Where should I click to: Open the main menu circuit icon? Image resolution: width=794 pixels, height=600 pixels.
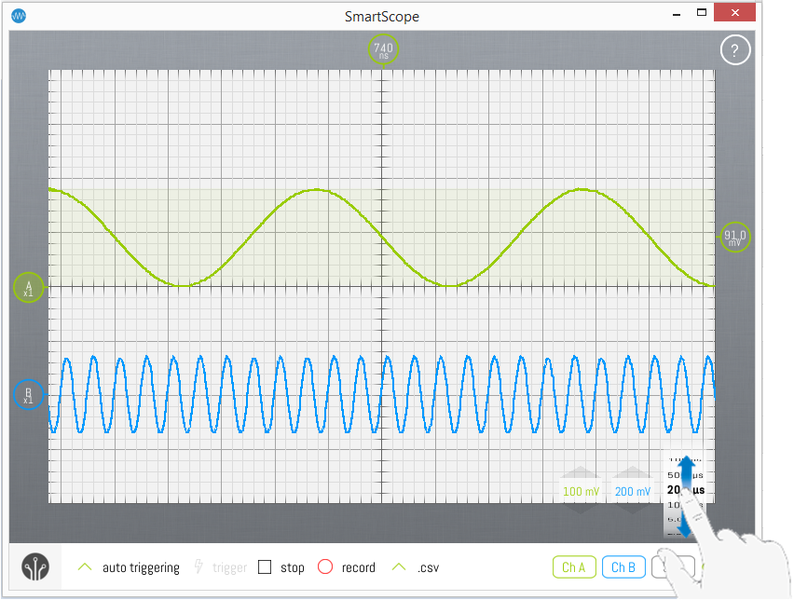click(x=37, y=567)
